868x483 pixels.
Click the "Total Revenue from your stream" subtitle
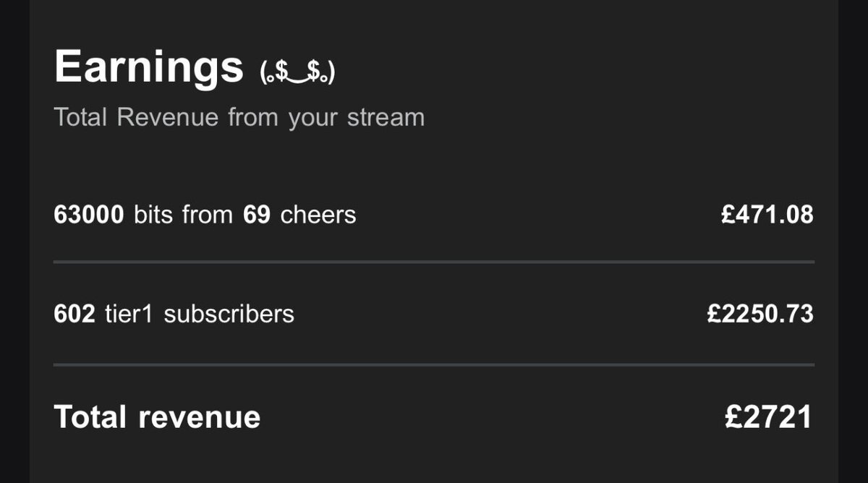(x=239, y=117)
